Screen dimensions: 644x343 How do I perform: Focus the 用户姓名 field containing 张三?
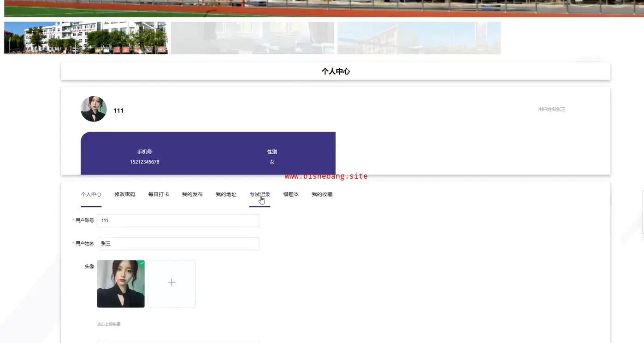[177, 244]
